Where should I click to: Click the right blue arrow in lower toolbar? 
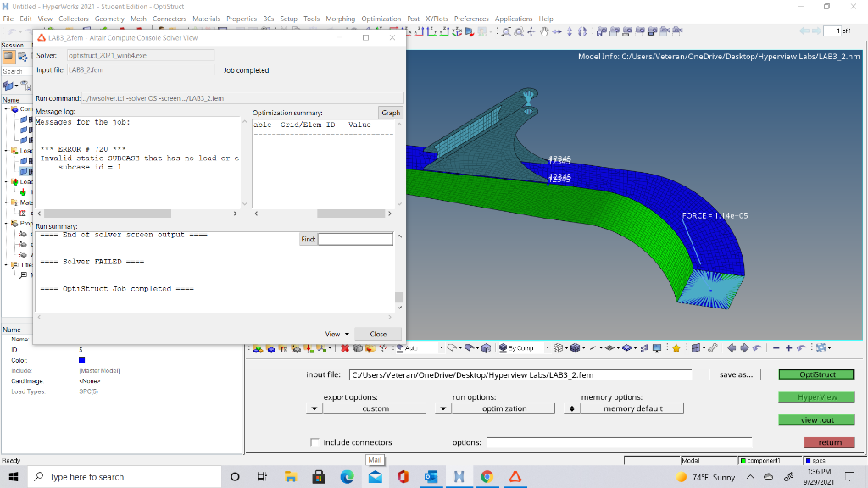(x=744, y=348)
